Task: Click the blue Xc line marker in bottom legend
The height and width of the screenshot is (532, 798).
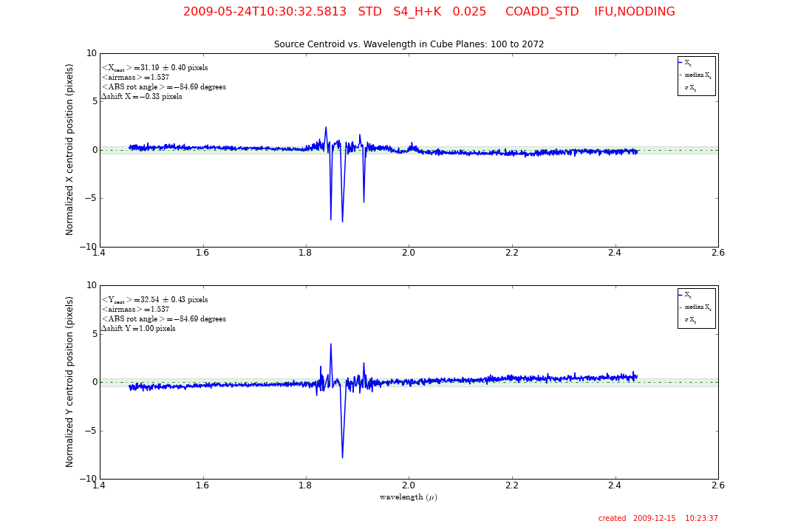Action: click(680, 296)
